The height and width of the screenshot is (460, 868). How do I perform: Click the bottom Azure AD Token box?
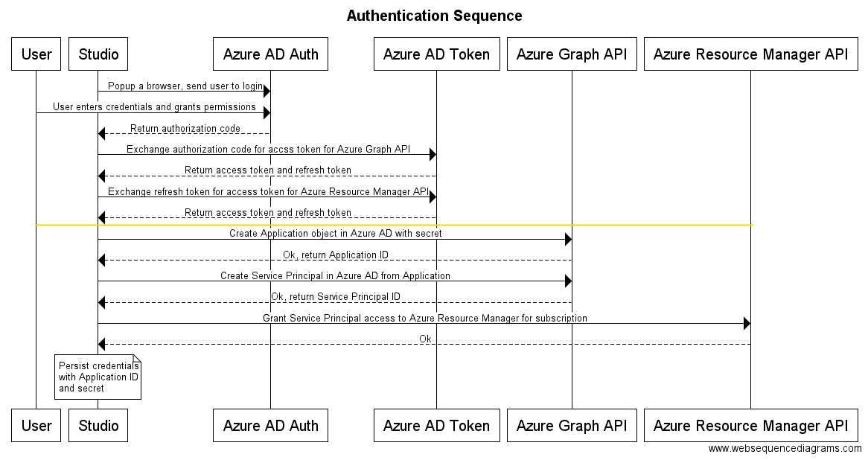coord(436,426)
